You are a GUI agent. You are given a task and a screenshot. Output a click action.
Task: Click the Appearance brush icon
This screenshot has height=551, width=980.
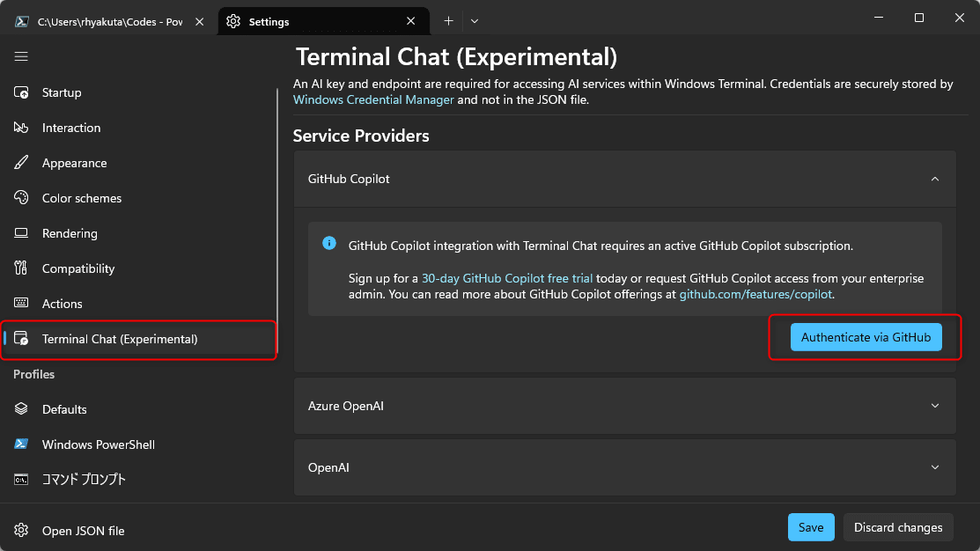point(21,163)
